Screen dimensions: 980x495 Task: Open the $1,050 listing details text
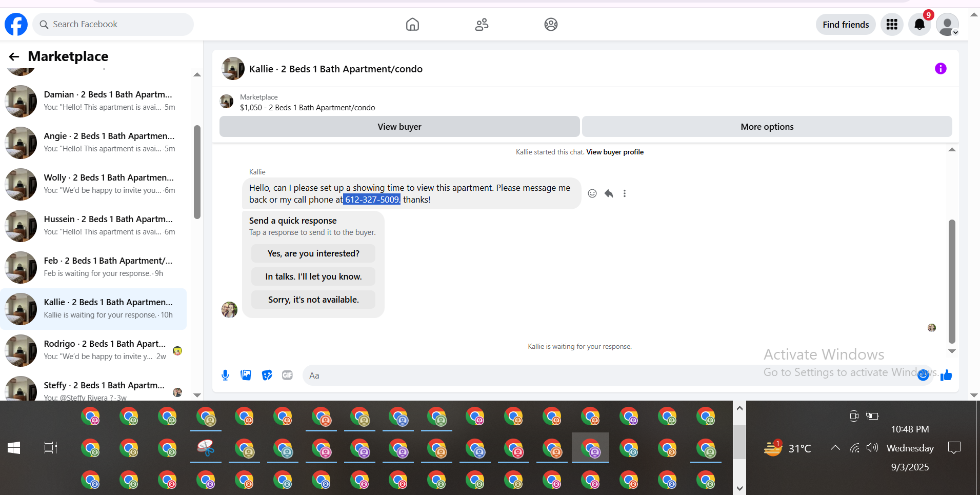tap(307, 108)
